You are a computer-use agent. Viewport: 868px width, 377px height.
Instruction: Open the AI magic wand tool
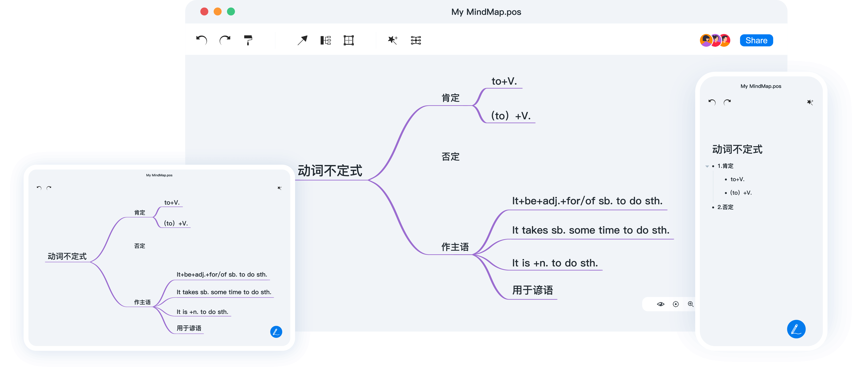point(393,40)
